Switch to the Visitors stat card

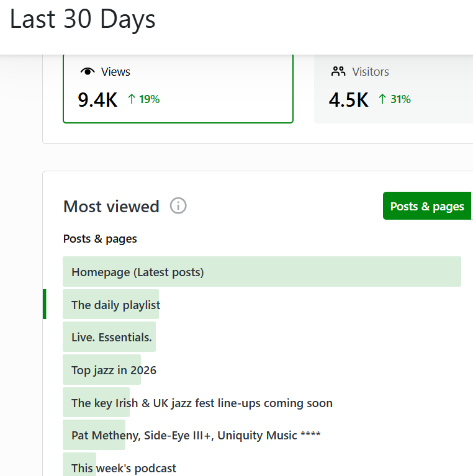pyautogui.click(x=394, y=88)
